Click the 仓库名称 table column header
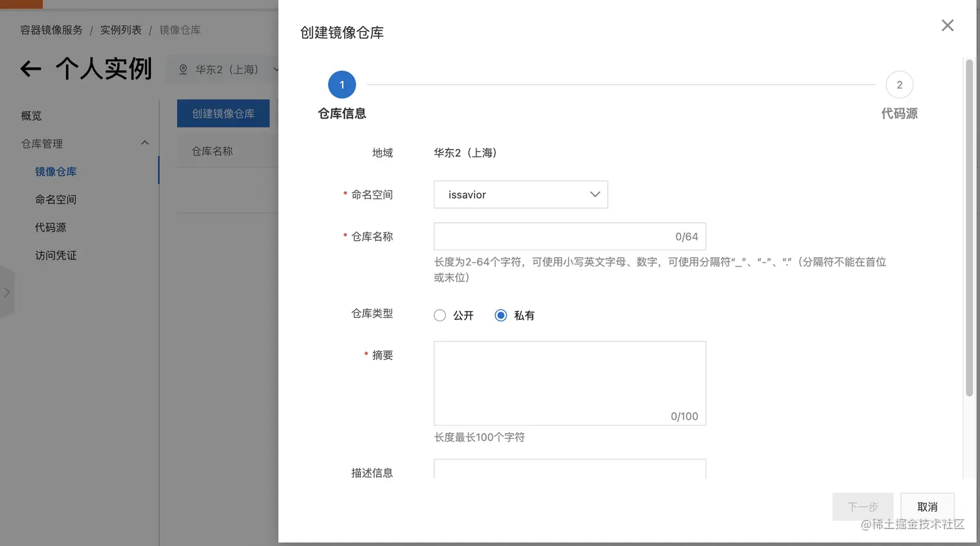 pos(212,151)
